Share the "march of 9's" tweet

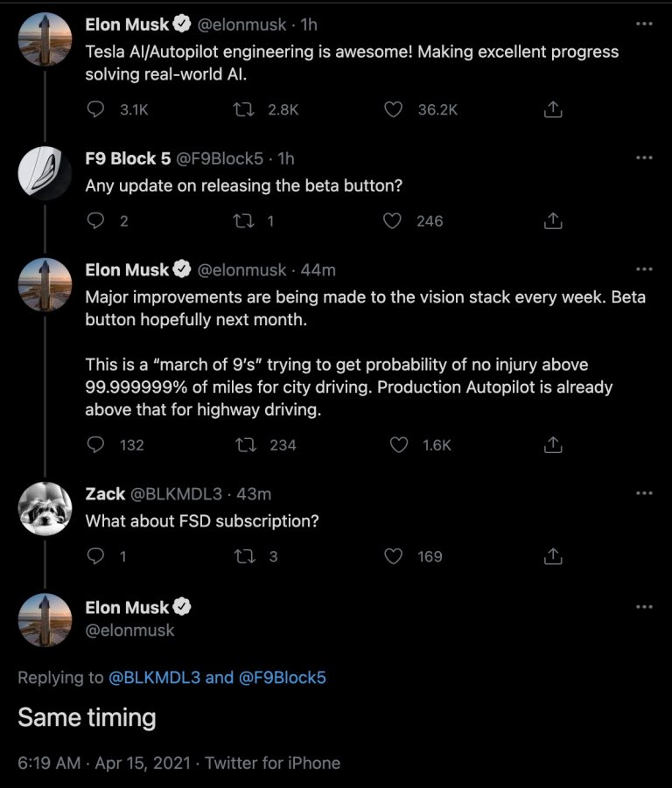click(x=553, y=445)
